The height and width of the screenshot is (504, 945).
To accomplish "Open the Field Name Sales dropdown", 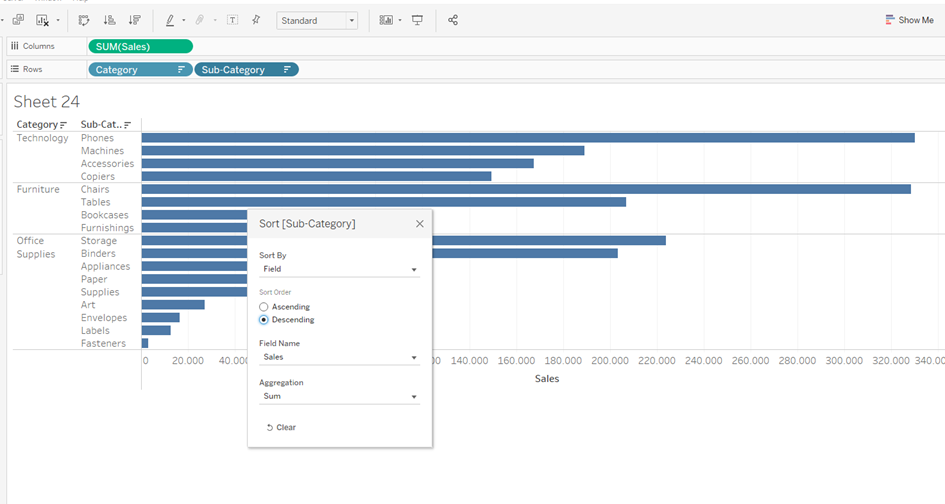I will [x=339, y=357].
